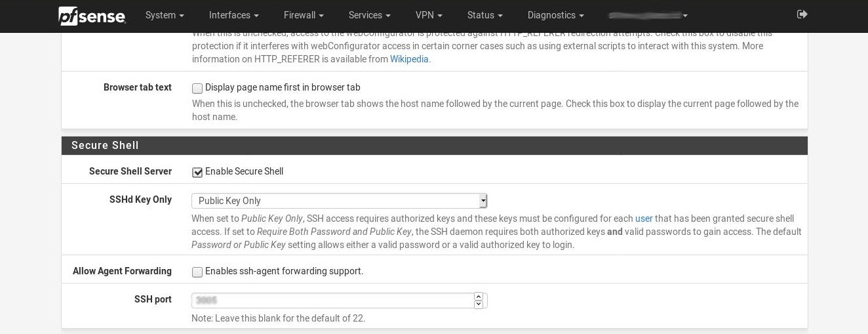Viewport: 868px width, 334px height.
Task: Click the pfSense logo
Action: point(92,16)
